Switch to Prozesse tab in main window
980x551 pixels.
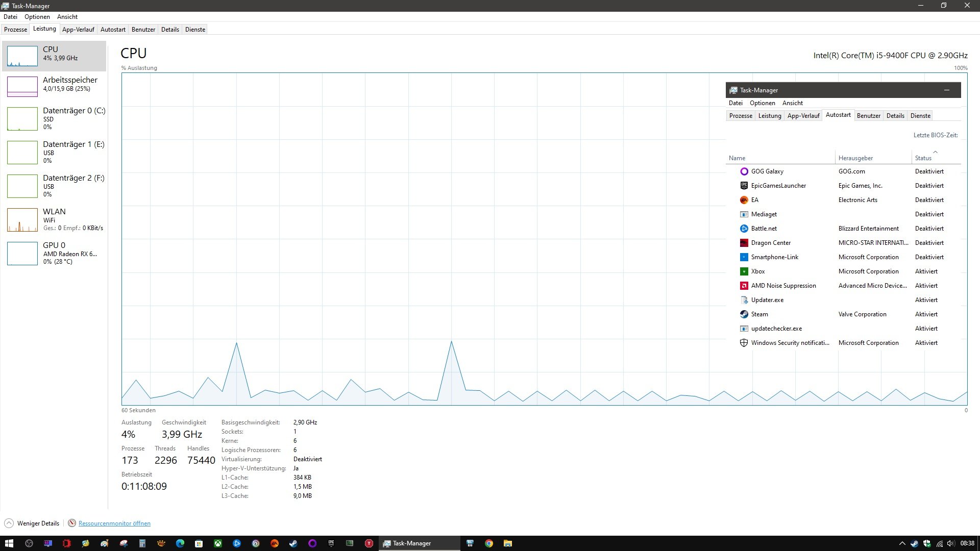(x=16, y=30)
